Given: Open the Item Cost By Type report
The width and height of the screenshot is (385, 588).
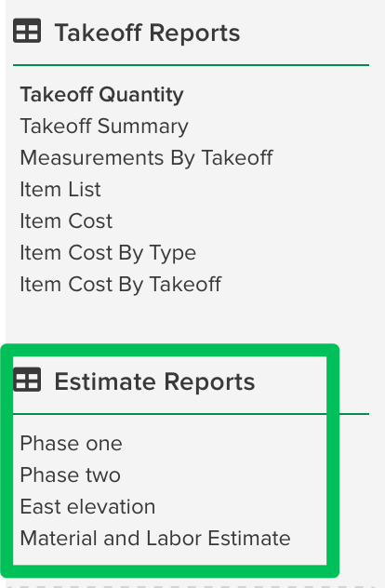Looking at the screenshot, I should (108, 253).
